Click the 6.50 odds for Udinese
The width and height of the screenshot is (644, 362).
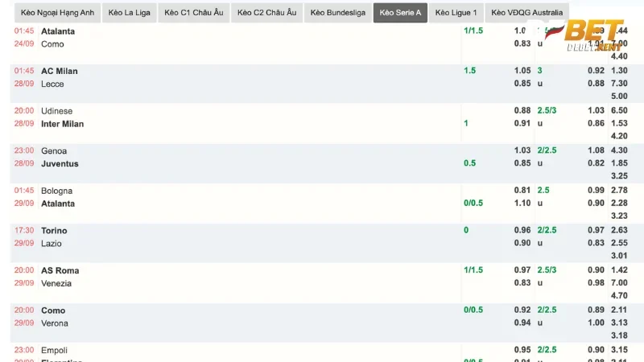619,110
